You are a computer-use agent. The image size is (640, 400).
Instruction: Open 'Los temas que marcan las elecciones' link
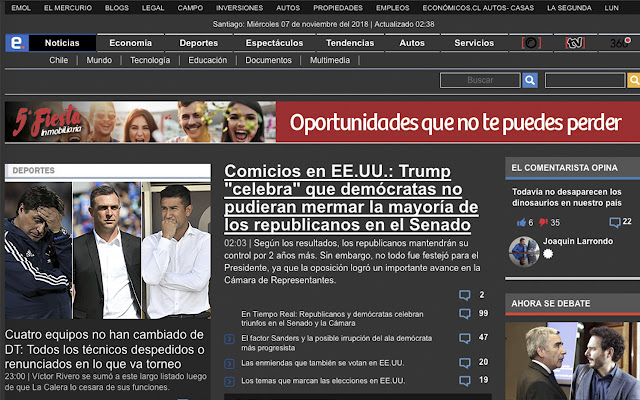tap(323, 381)
